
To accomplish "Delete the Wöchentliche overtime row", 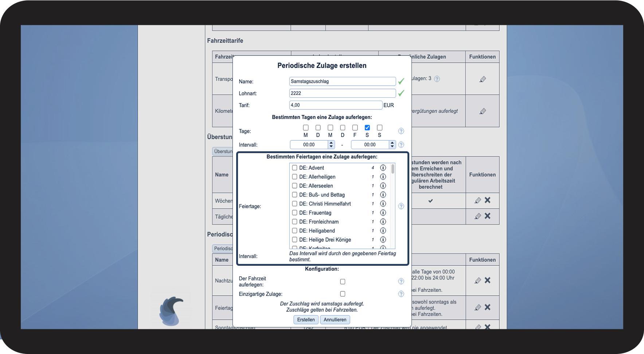I will [488, 200].
